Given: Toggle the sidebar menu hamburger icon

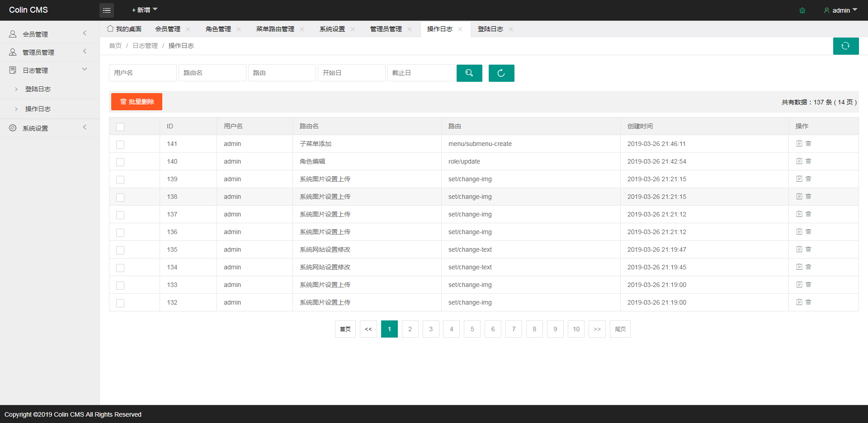Looking at the screenshot, I should [x=107, y=10].
